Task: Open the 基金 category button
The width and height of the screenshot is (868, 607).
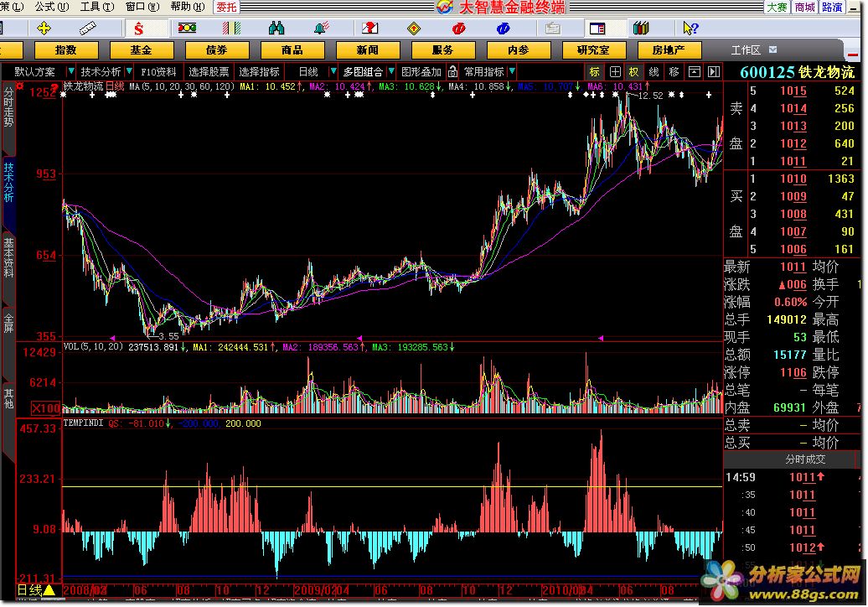Action: 141,49
